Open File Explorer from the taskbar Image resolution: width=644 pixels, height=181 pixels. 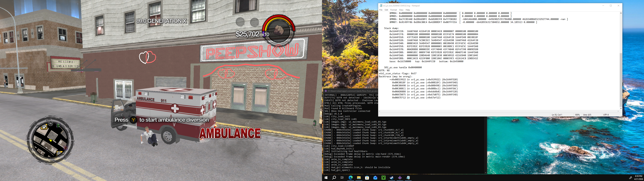click(x=359, y=178)
